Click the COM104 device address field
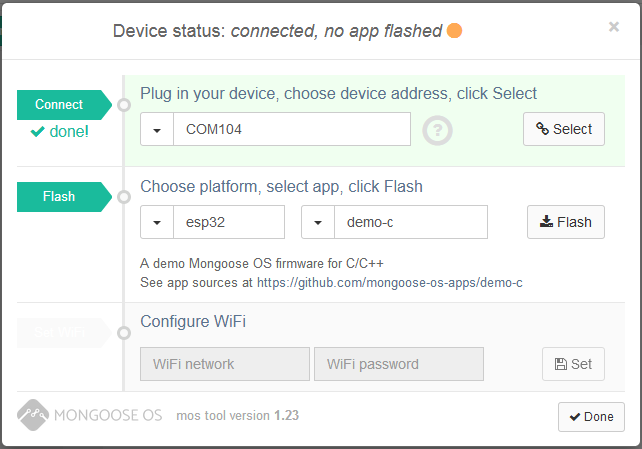The height and width of the screenshot is (449, 642). point(291,129)
